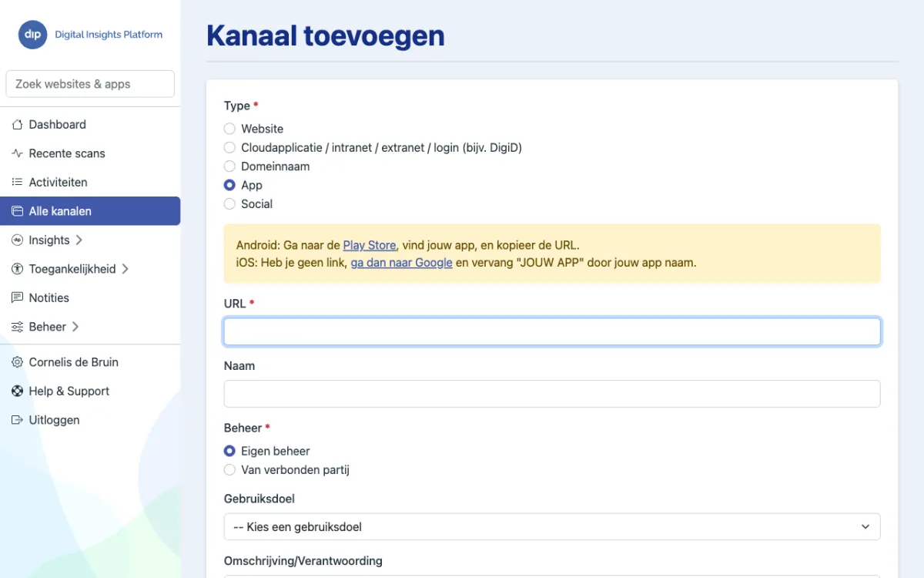924x578 pixels.
Task: Click the gear icon beside Cornelis de Bruin
Action: pos(17,362)
